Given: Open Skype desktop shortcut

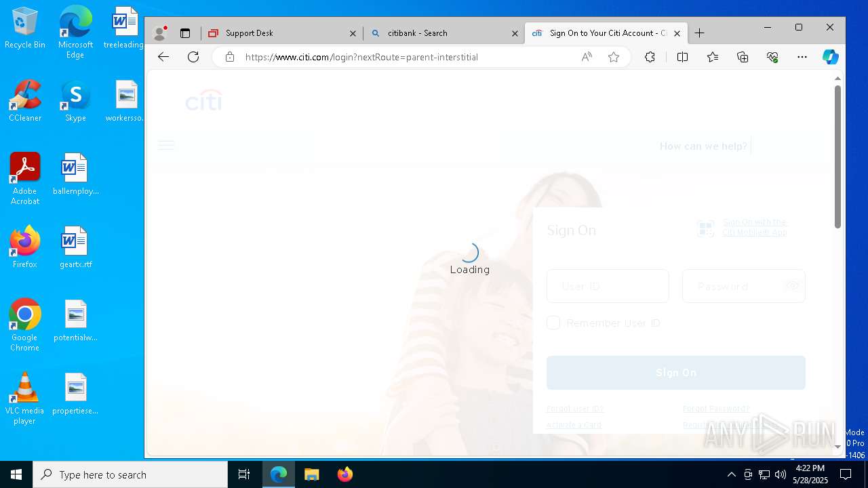Looking at the screenshot, I should tap(75, 102).
